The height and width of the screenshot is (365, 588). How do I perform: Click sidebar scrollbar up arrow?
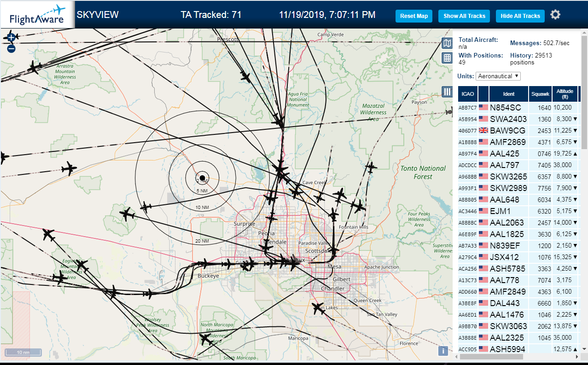(x=584, y=34)
